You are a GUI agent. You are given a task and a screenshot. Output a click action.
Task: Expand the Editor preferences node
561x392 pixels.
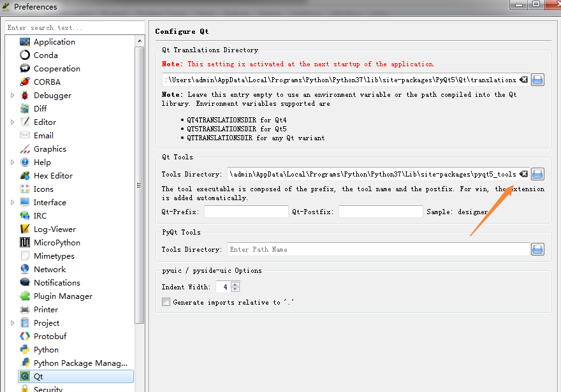pyautogui.click(x=12, y=122)
